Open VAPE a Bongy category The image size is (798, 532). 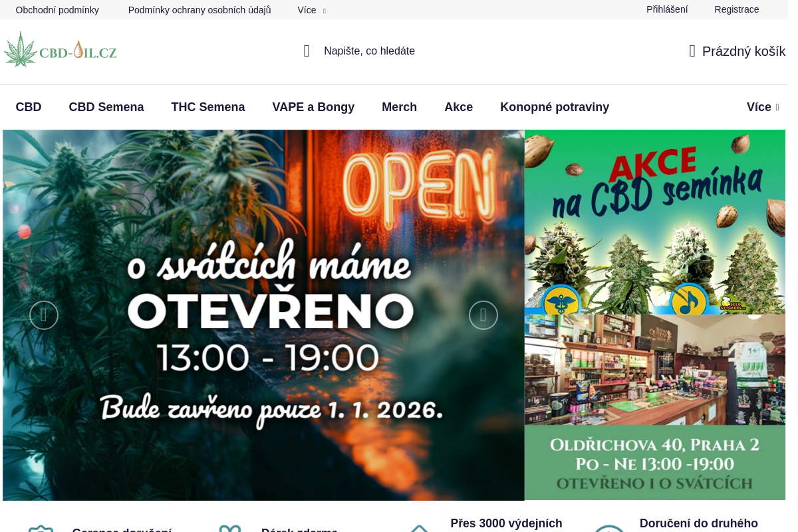click(x=313, y=107)
